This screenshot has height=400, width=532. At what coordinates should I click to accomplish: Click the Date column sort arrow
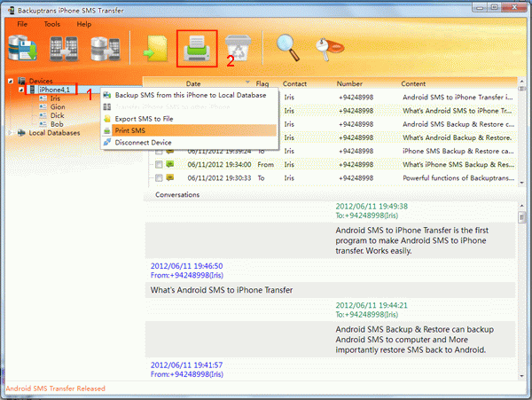pos(247,82)
